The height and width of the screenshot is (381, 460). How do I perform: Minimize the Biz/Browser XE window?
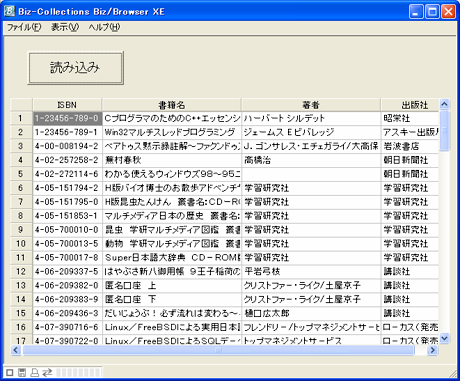pos(416,12)
